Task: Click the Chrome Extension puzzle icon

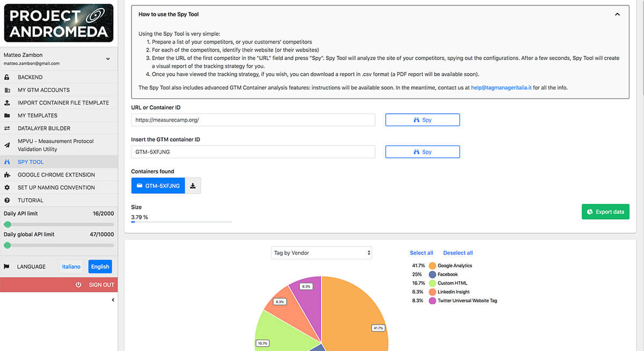Action: tap(7, 175)
